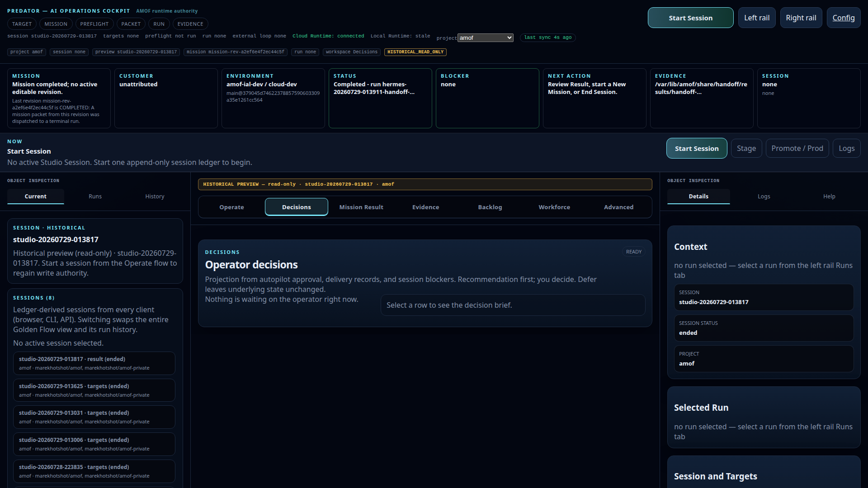The width and height of the screenshot is (868, 488).
Task: Select the EVIDENCE stage pill
Action: [190, 24]
